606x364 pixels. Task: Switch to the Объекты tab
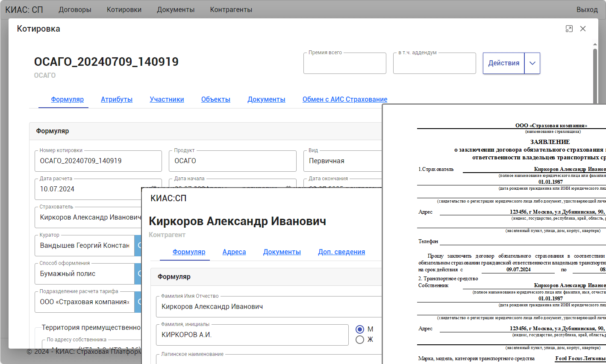tap(216, 99)
